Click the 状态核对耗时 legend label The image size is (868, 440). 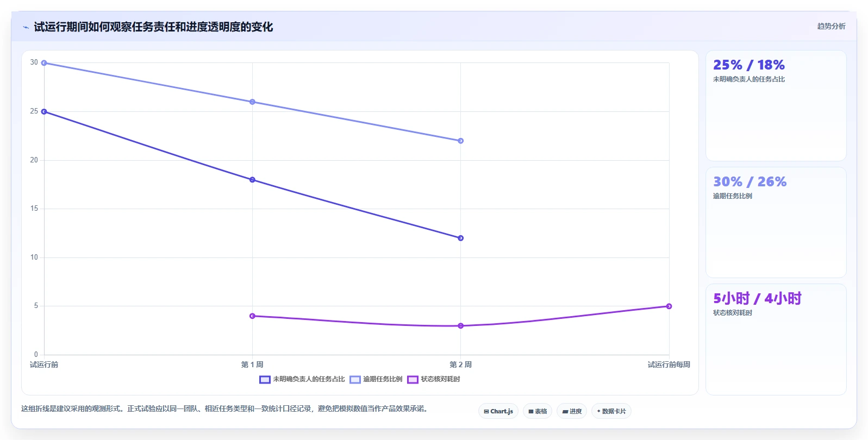[440, 379]
